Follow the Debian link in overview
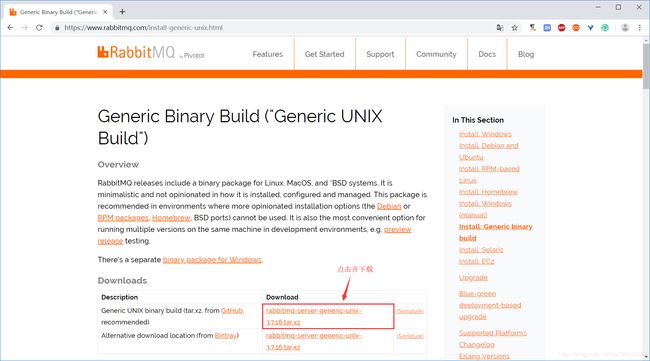 pos(389,206)
